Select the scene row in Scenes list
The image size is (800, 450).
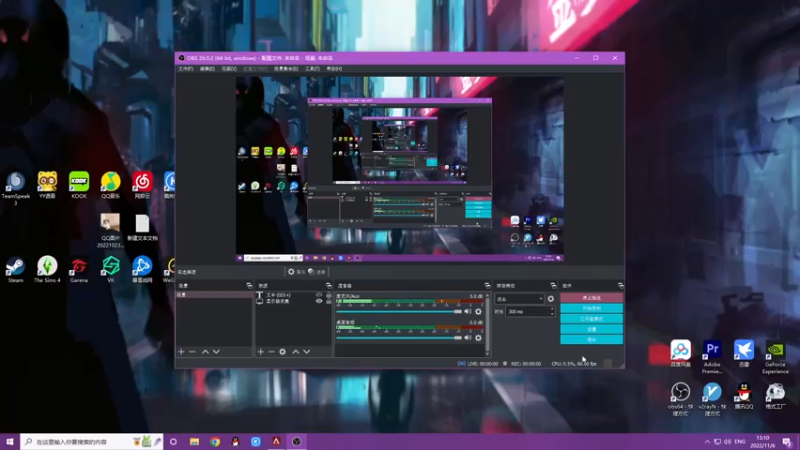[214, 295]
